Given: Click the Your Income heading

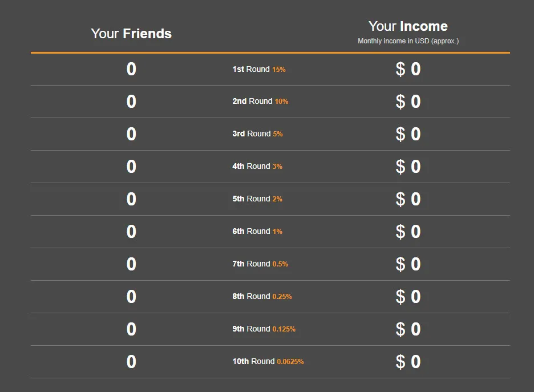Looking at the screenshot, I should pos(408,26).
